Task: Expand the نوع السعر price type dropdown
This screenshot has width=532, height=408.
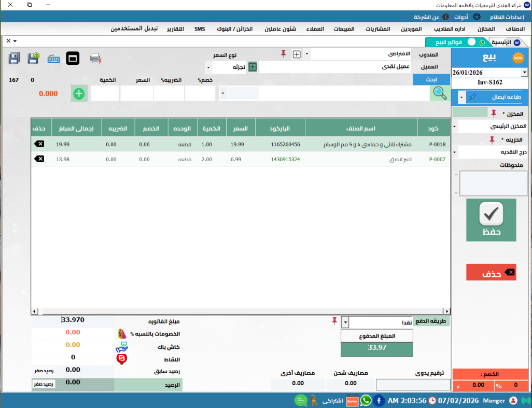Action: pyautogui.click(x=208, y=67)
